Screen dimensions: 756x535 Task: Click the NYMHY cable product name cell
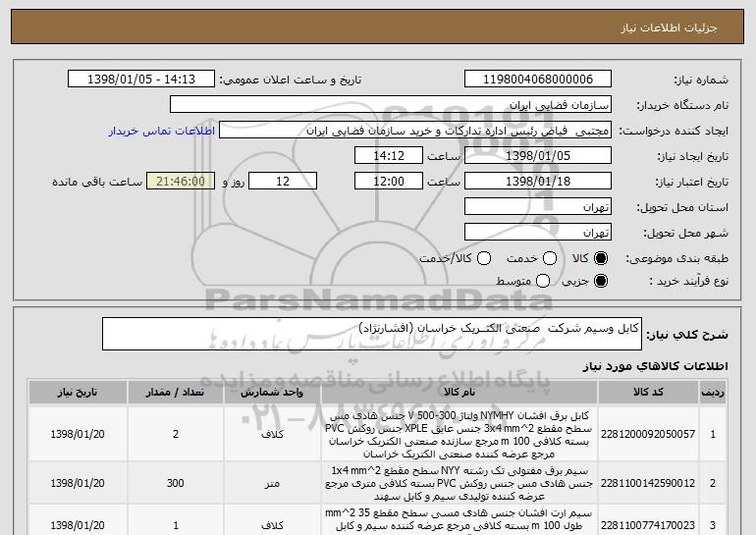[x=459, y=434]
